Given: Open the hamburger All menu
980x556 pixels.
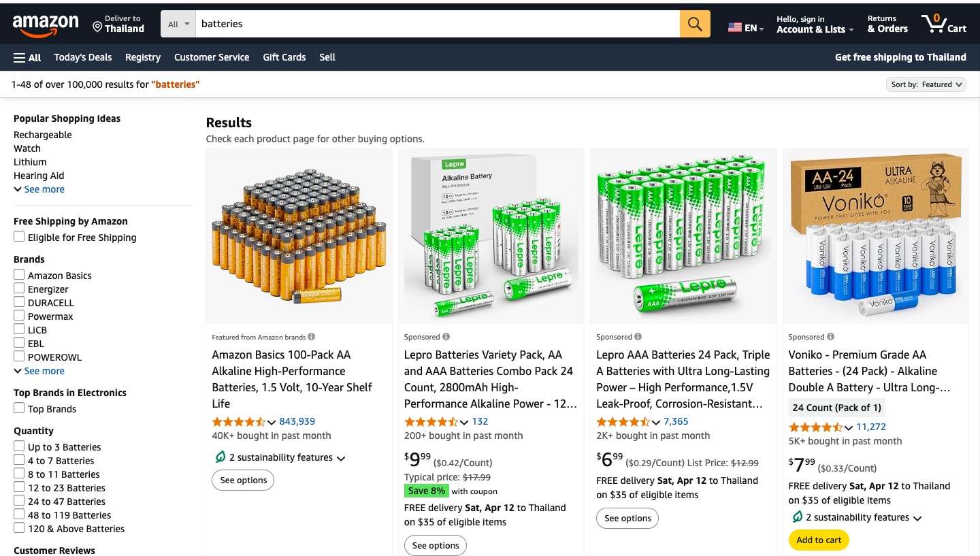Looking at the screenshot, I should tap(27, 58).
